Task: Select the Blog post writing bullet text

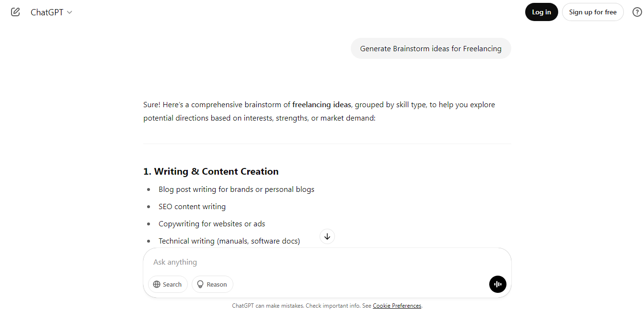Action: [x=236, y=189]
